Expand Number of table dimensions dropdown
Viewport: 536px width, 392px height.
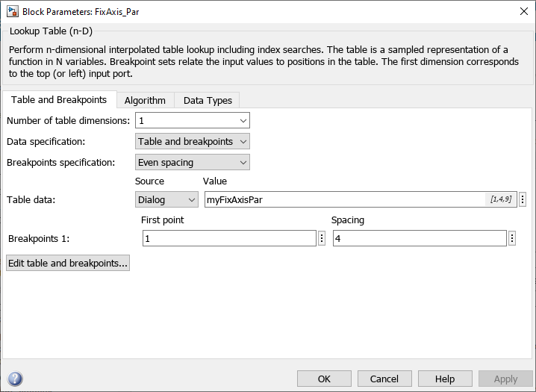click(192, 120)
